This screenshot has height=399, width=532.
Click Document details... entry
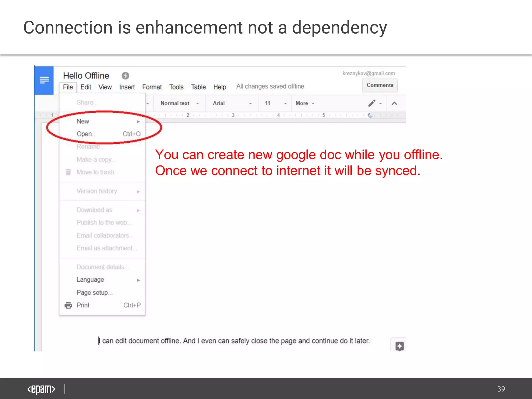pyautogui.click(x=102, y=267)
